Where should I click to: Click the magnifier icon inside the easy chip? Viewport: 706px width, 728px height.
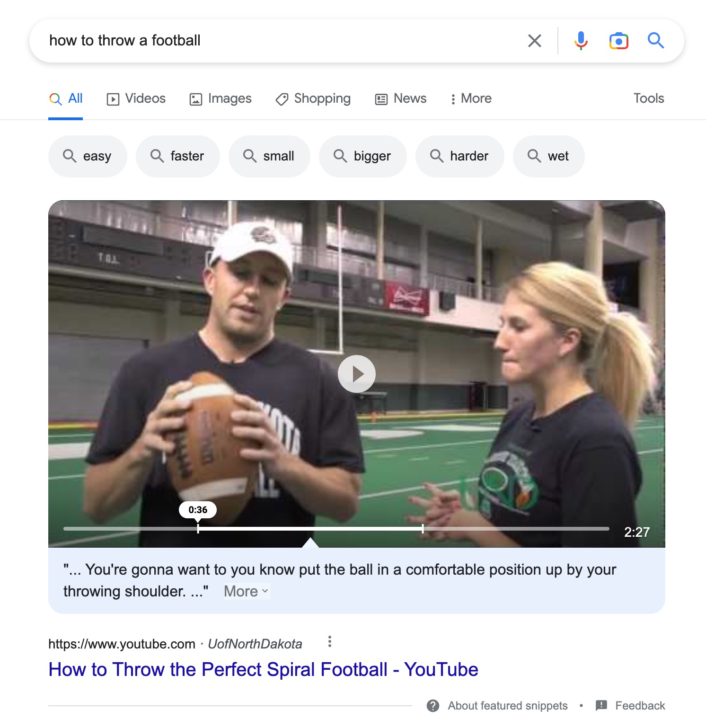pyautogui.click(x=70, y=156)
